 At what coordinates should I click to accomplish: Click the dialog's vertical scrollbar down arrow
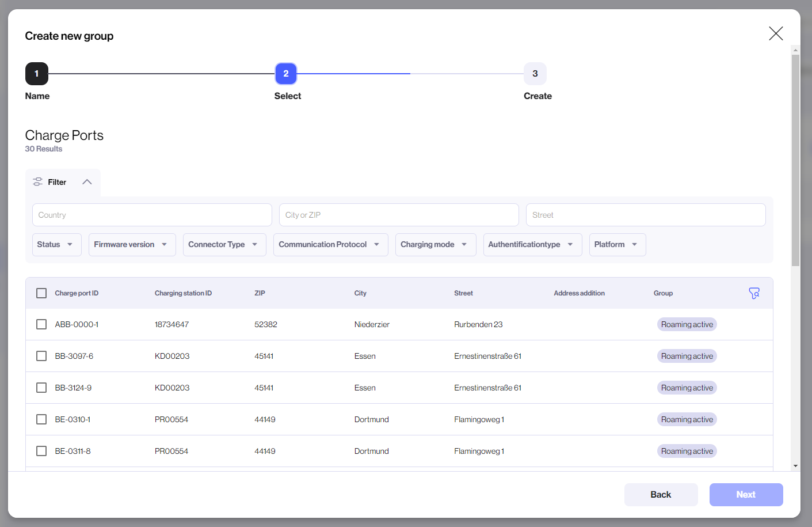coord(795,465)
